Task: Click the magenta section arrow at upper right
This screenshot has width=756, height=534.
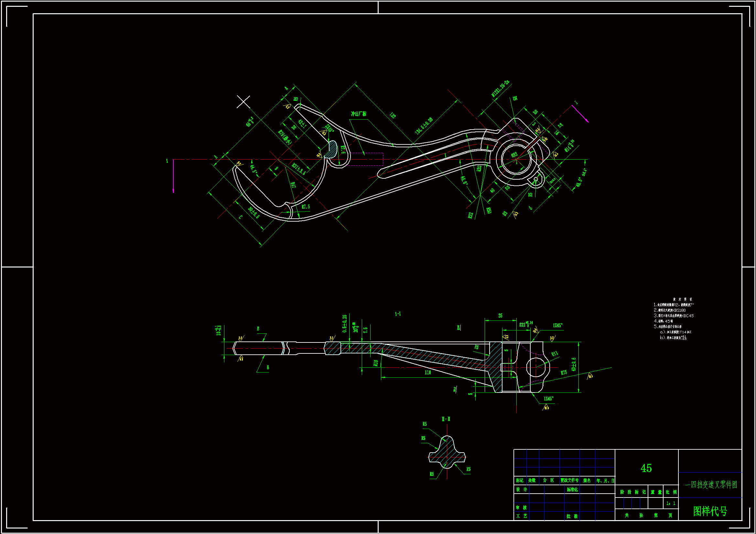Action: (x=580, y=114)
